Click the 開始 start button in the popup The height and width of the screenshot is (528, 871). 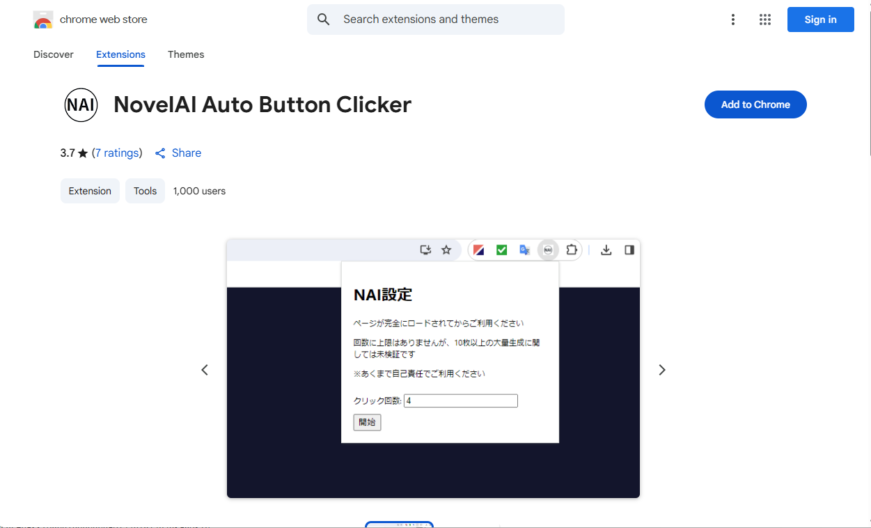coord(367,423)
